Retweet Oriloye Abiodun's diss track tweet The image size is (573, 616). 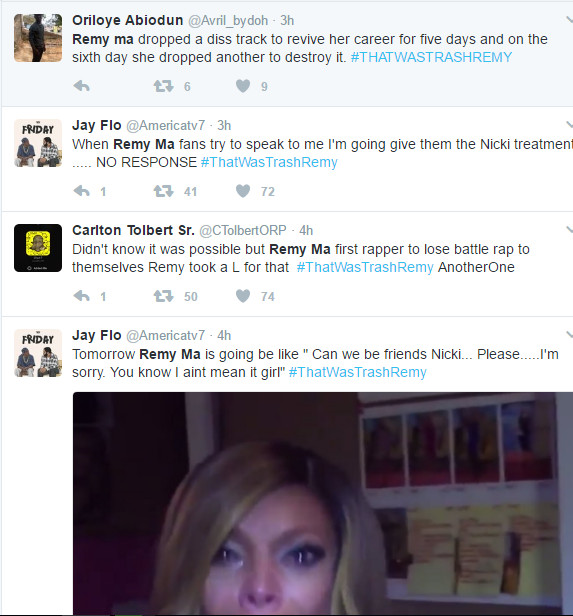tap(163, 86)
